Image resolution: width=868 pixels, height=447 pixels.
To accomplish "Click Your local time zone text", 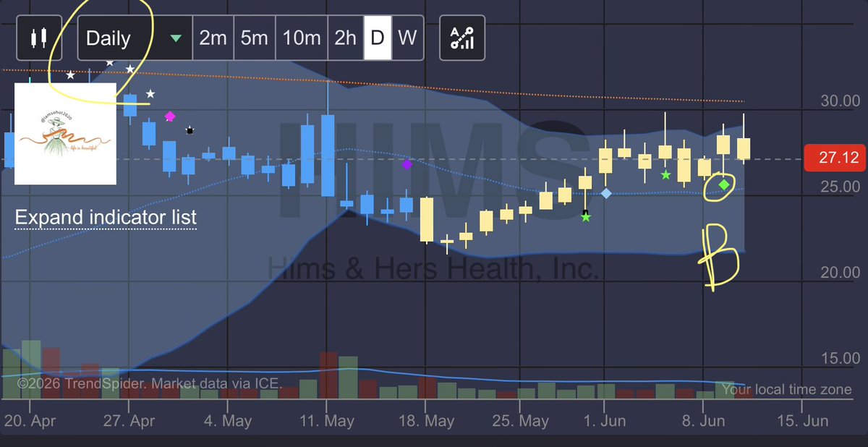I will tap(786, 389).
